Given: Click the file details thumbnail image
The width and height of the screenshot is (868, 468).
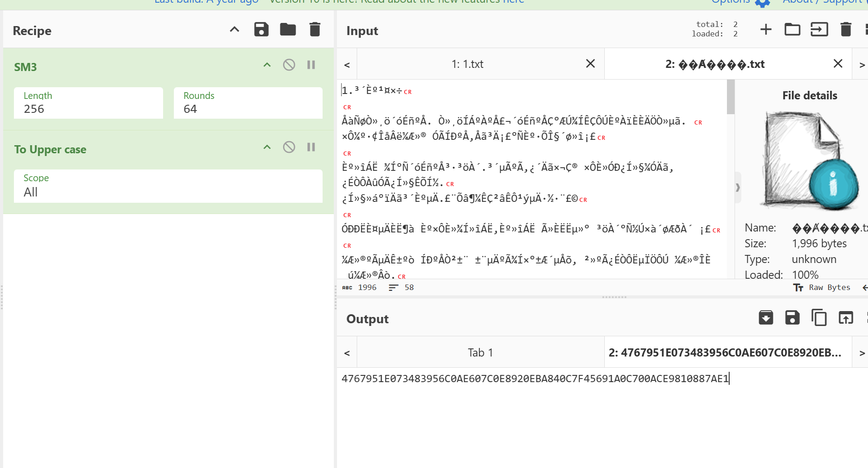Looking at the screenshot, I should click(x=810, y=161).
